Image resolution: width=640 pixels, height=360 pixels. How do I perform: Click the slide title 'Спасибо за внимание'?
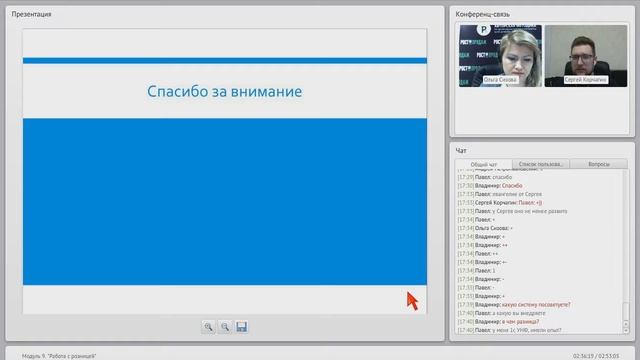pyautogui.click(x=224, y=91)
